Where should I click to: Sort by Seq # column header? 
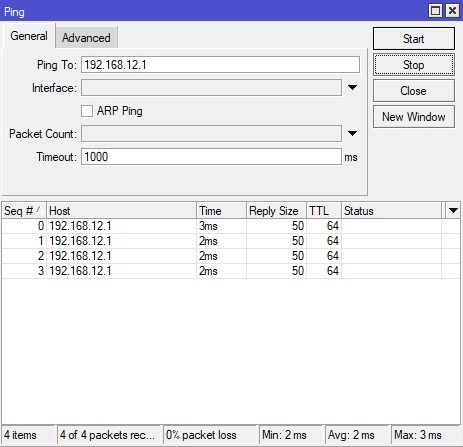(24, 211)
